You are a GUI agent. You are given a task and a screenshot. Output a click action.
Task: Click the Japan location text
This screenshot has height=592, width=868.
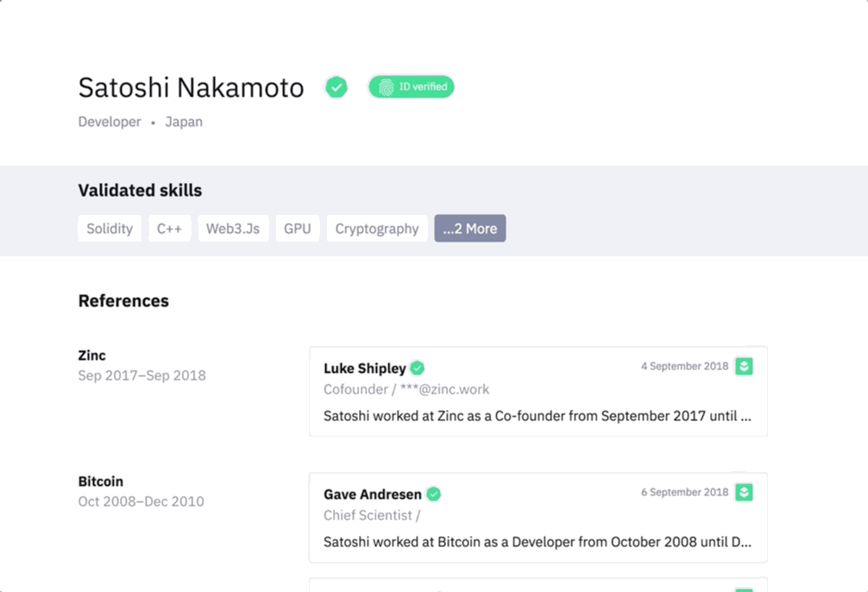click(x=184, y=122)
